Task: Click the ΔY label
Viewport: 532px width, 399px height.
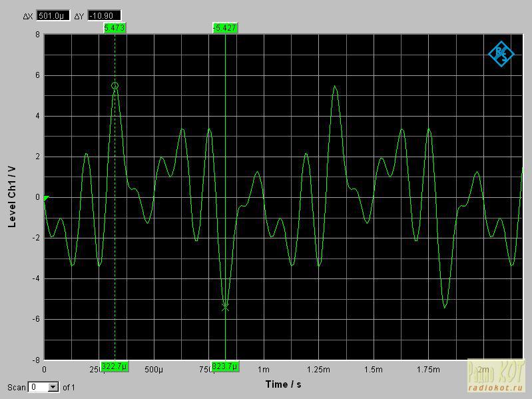Action: (79, 16)
